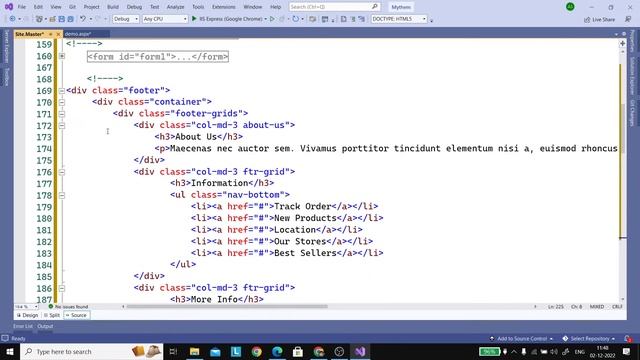The image size is (640, 360).
Task: Open the IIS Express browser dropdown arrow
Action: 266,19
